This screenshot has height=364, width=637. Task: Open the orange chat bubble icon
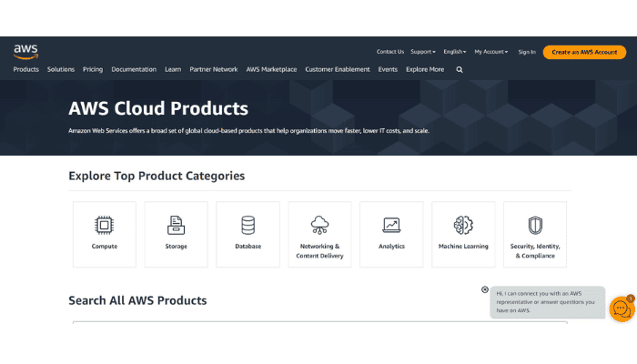click(x=622, y=309)
